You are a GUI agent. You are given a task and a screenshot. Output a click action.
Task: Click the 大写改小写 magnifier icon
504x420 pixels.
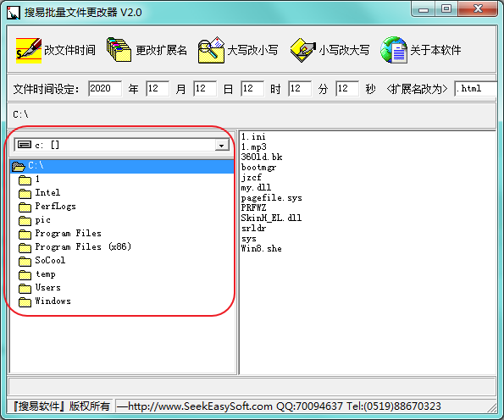pos(211,50)
